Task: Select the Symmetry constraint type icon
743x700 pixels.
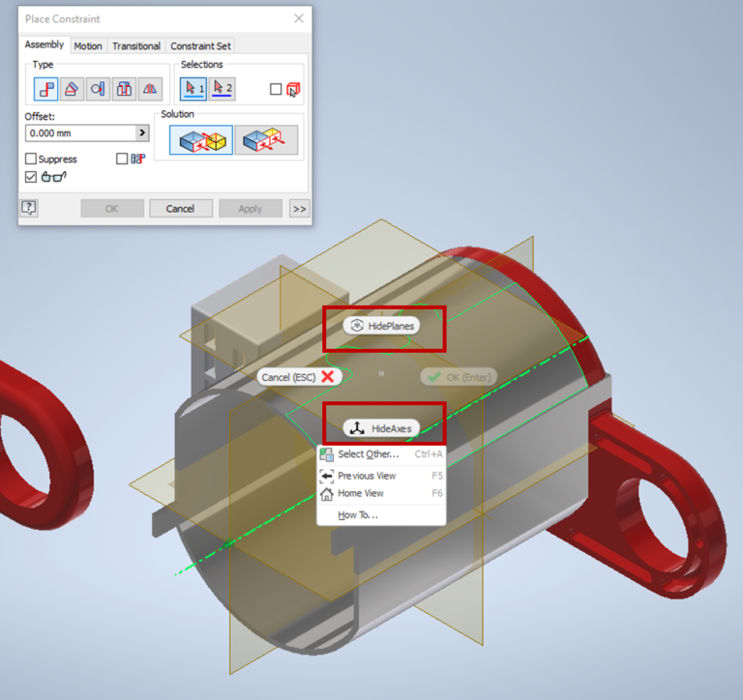Action: (150, 89)
